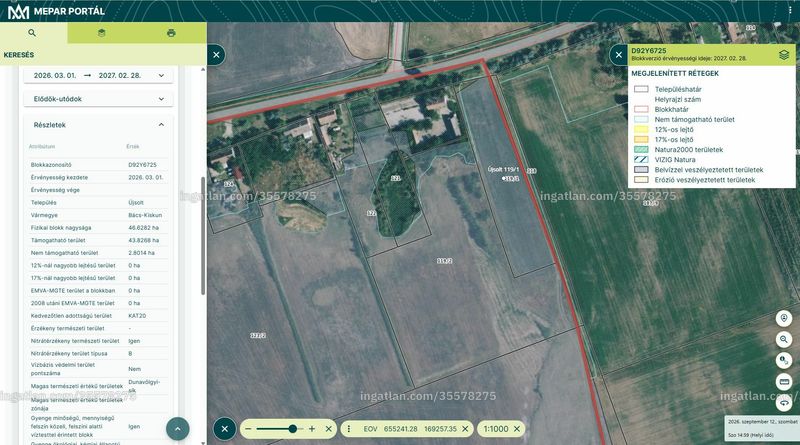Select the ruler measurement tool

[x=784, y=381]
